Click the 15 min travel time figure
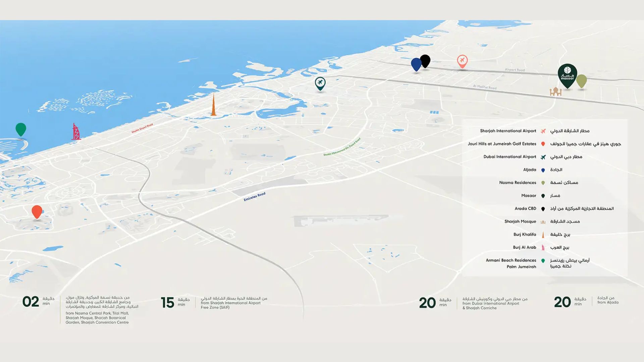Screen dimensions: 644x362 pyautogui.click(x=168, y=303)
